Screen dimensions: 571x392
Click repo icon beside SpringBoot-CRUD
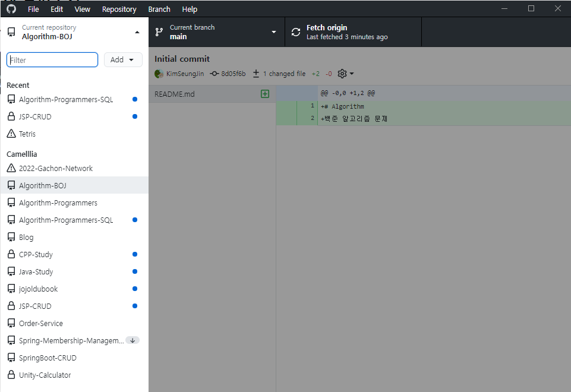point(11,358)
